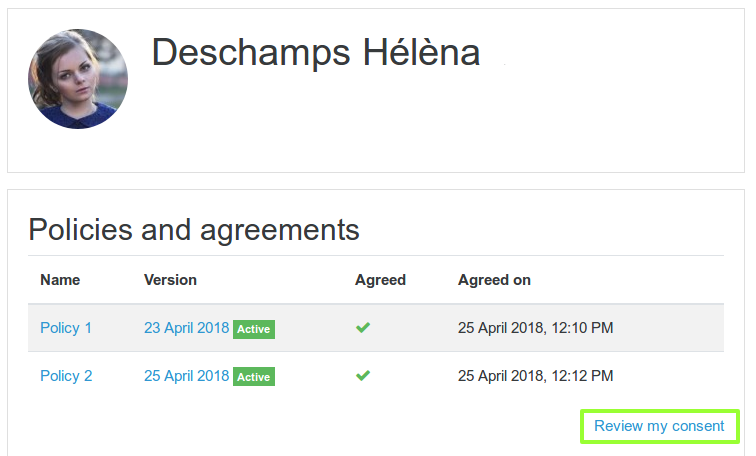The height and width of the screenshot is (456, 756).
Task: Click the Review my consent link
Action: [659, 426]
